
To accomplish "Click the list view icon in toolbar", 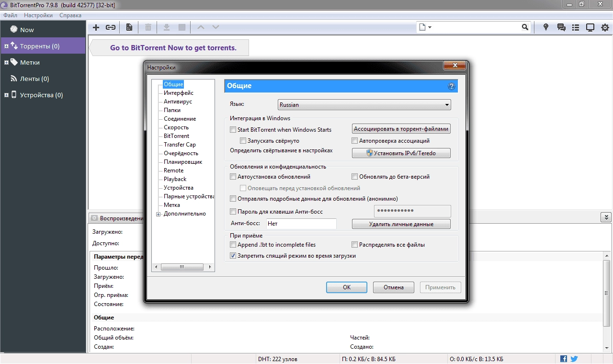I will pos(576,27).
